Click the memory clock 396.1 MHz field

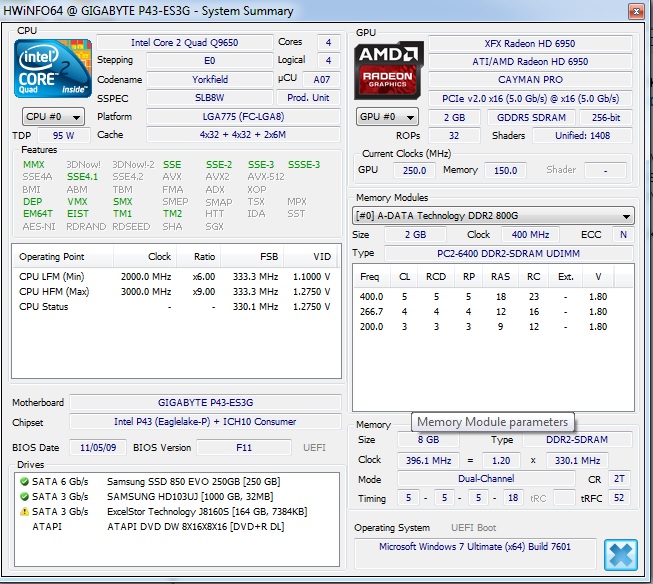(x=428, y=460)
